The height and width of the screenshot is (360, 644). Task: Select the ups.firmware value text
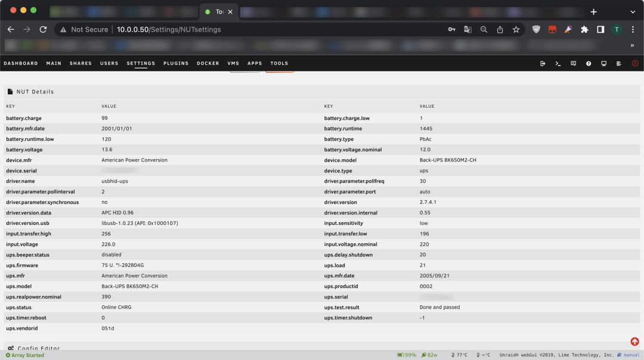pos(123,265)
